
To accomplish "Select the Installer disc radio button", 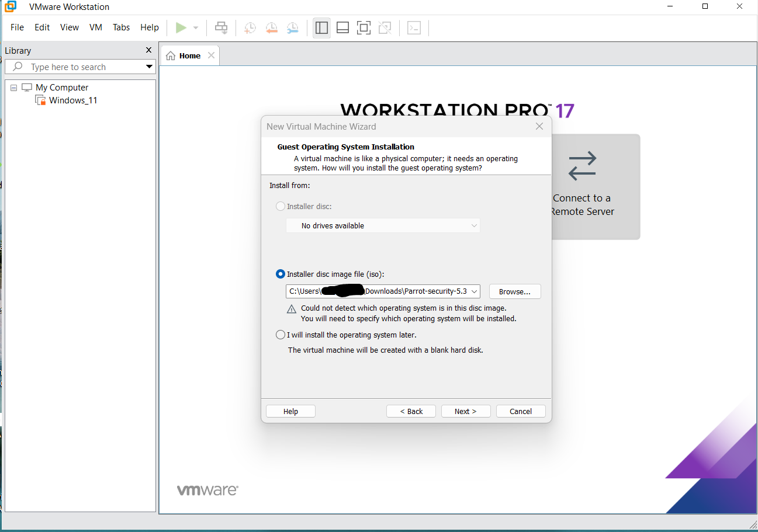I will pos(281,206).
